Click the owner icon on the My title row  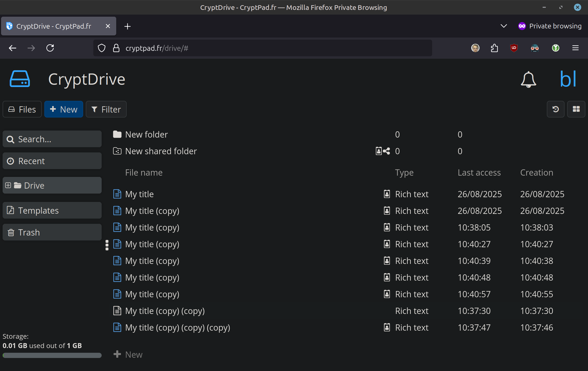pos(387,194)
